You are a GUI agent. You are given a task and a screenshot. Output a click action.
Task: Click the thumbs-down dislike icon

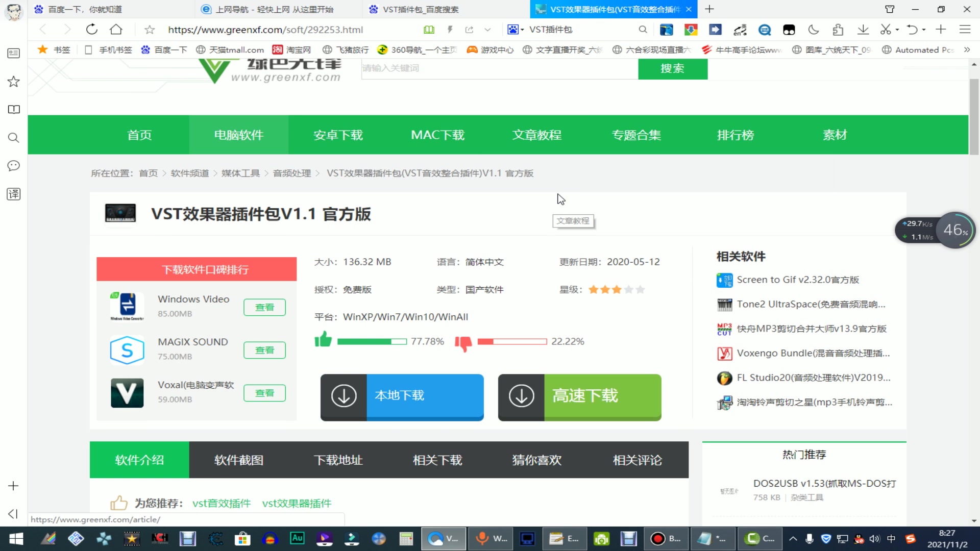pyautogui.click(x=463, y=343)
